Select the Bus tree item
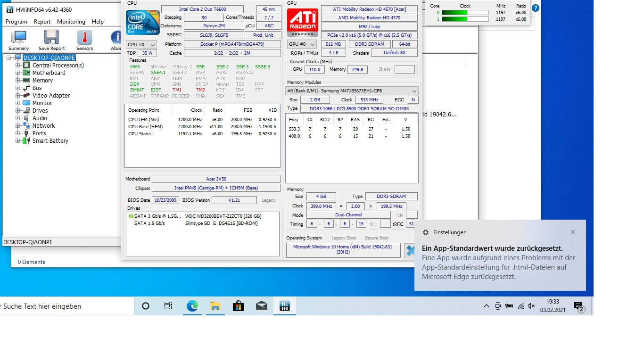The image size is (644, 362). tap(37, 88)
